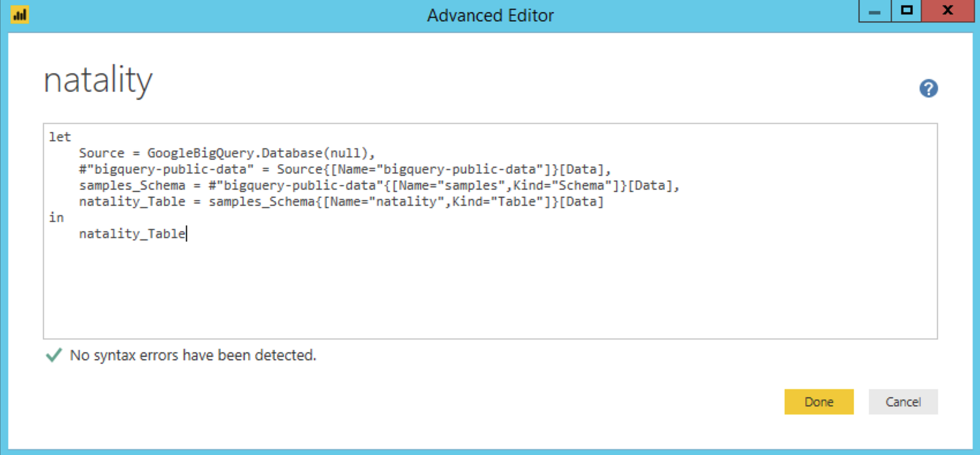The width and height of the screenshot is (980, 455).
Task: Dismiss the editor with Cancel
Action: (903, 402)
